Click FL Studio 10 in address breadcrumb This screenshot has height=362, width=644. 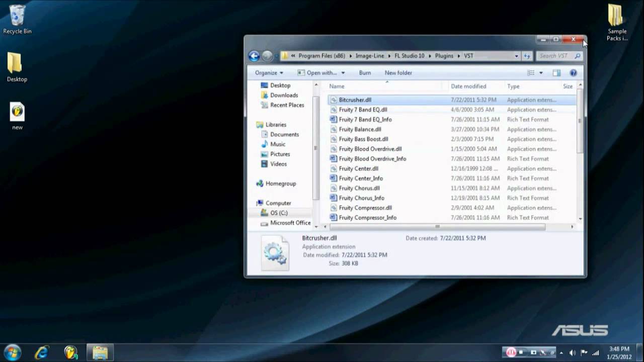tap(410, 56)
